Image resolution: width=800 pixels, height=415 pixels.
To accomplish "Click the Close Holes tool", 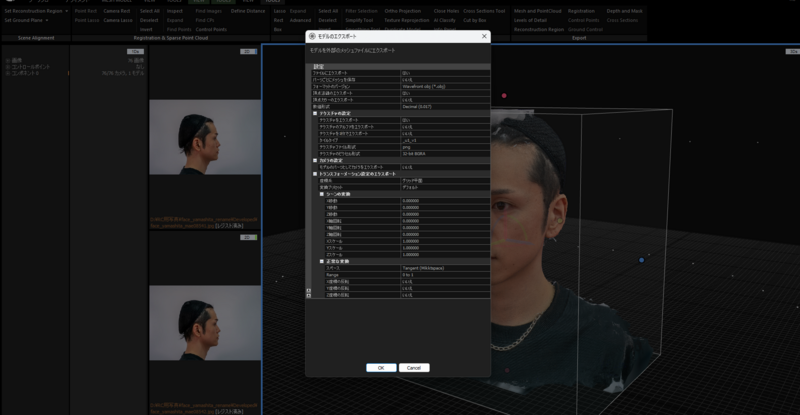I will [446, 11].
